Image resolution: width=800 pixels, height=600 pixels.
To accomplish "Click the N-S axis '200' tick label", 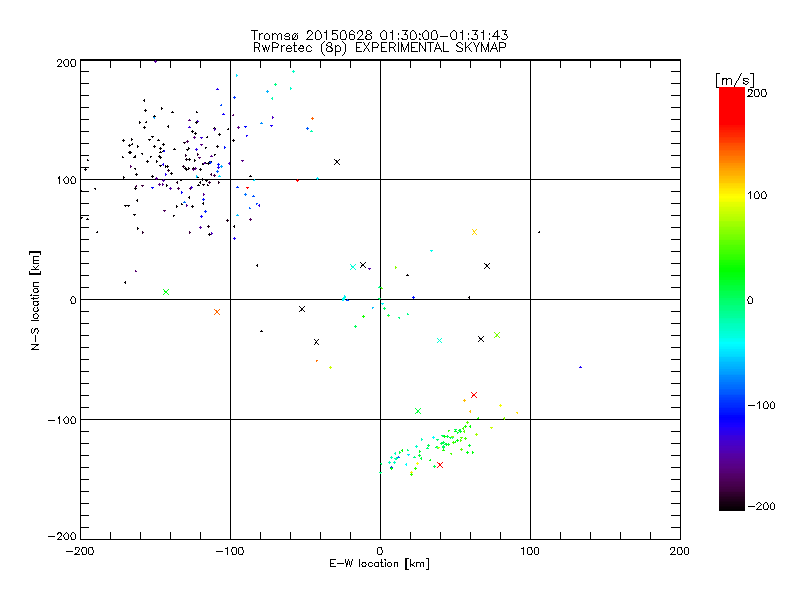I will pos(66,63).
